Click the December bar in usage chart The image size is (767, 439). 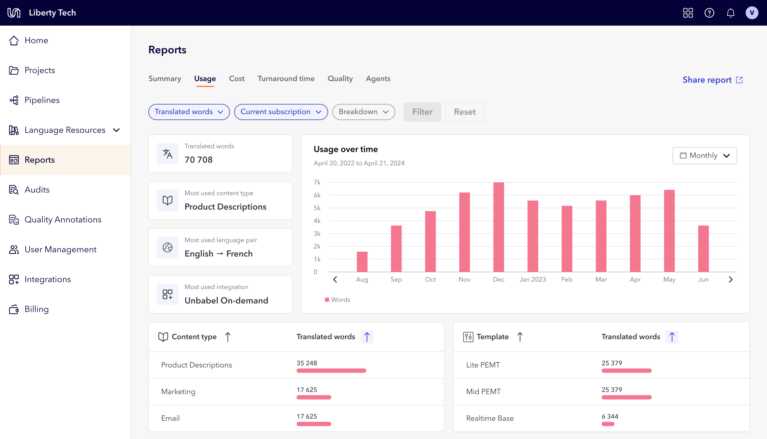point(498,227)
